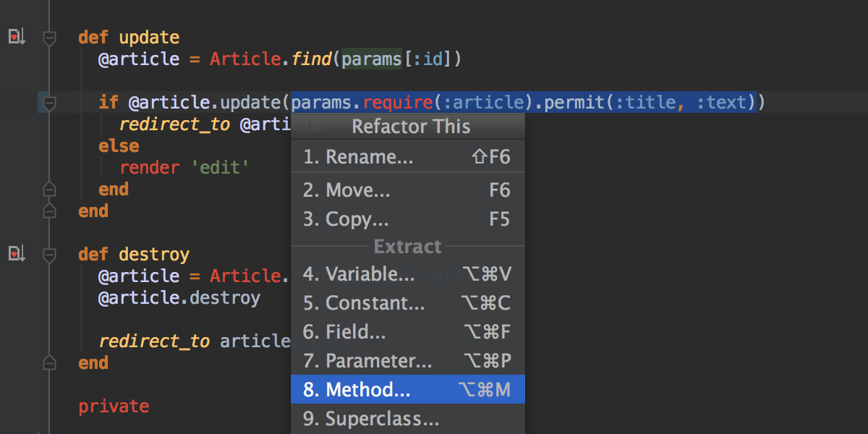868x434 pixels.
Task: Click gutter marker icon beside def destroy
Action: [x=16, y=253]
